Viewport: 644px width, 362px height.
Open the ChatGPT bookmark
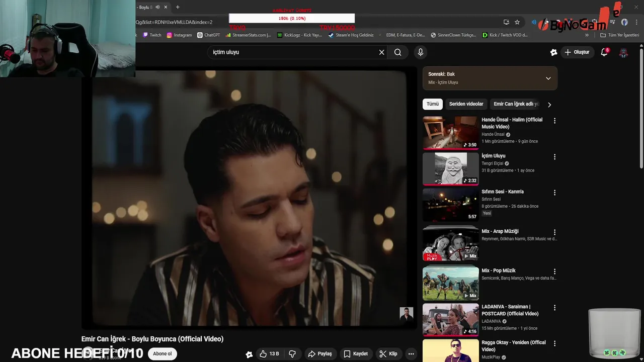click(x=209, y=35)
